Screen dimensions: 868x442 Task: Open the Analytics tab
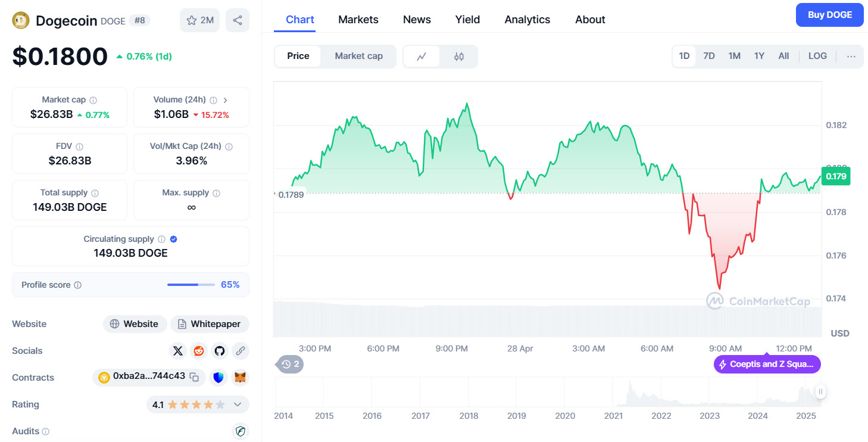[x=527, y=19]
